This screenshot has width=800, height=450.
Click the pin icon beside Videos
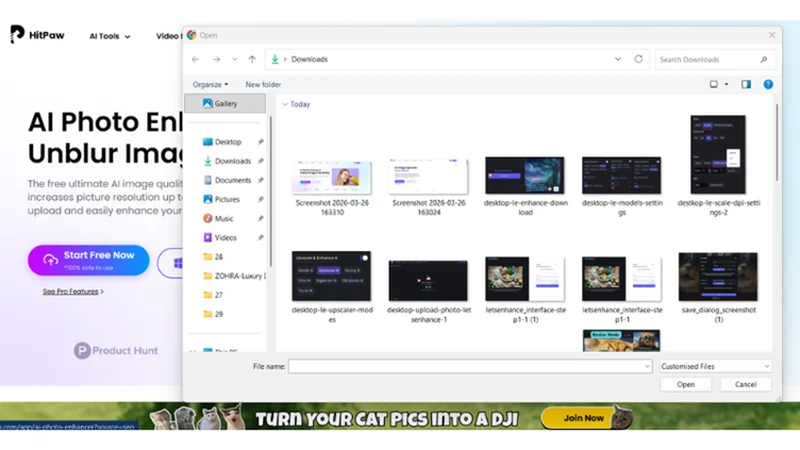tap(261, 238)
